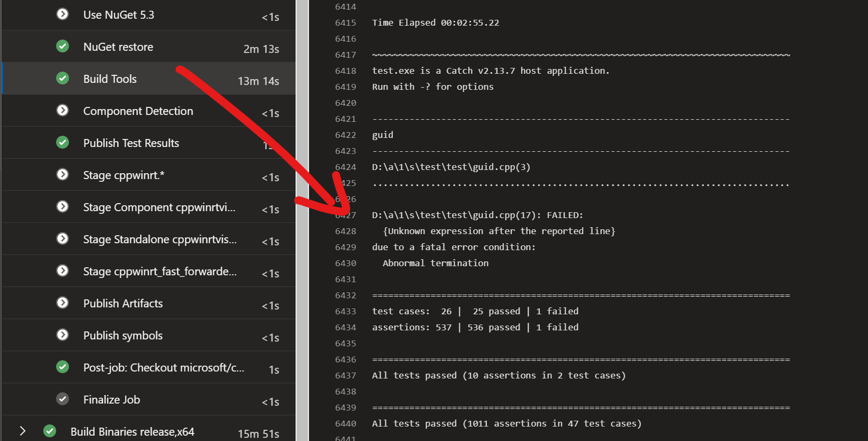This screenshot has height=441, width=868.
Task: Click the 'Run with -? for options' line
Action: 433,87
